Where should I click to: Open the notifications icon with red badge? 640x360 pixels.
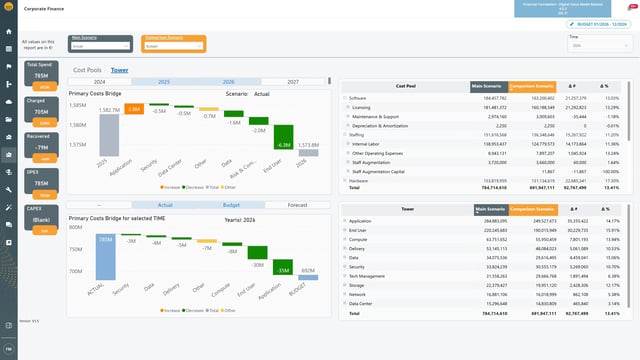coord(631,7)
